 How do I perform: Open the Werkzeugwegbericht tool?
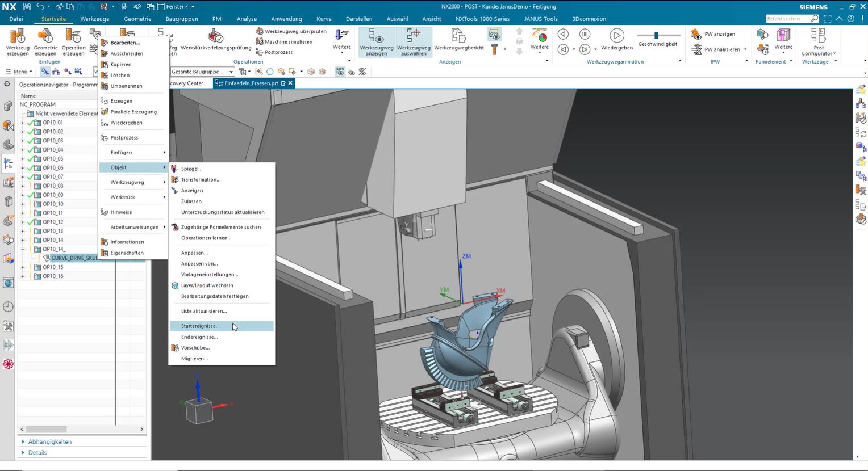(x=459, y=41)
